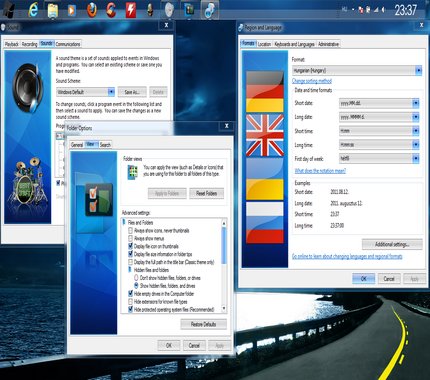This screenshot has width=430, height=380.
Task: Toggle Always show menus checkbox
Action: (131, 238)
